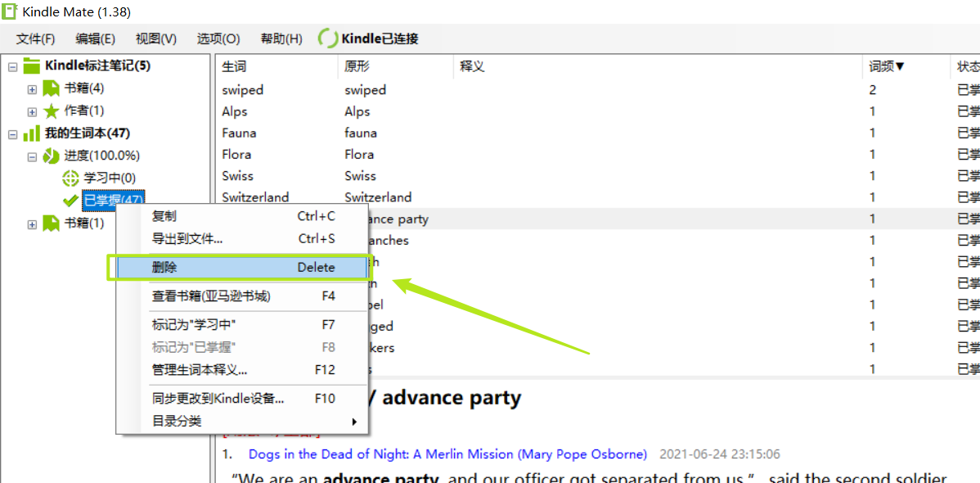The width and height of the screenshot is (980, 483).
Task: Select the 已掌握(47) tree item
Action: (x=113, y=201)
